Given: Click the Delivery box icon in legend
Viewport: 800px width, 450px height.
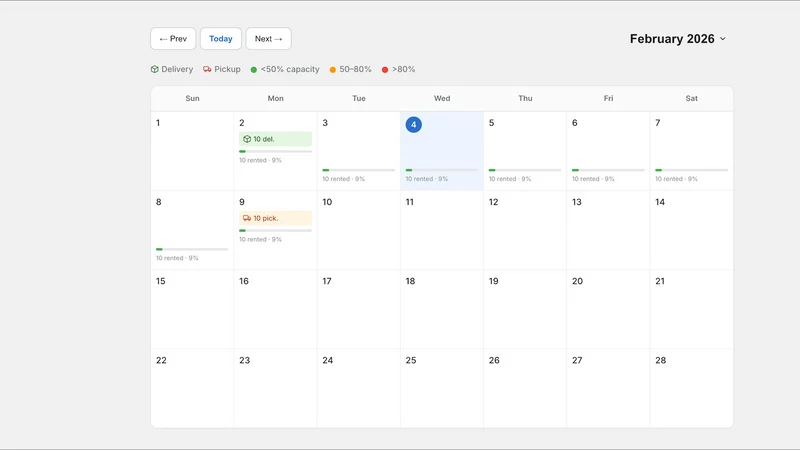Looking at the screenshot, I should click(155, 69).
